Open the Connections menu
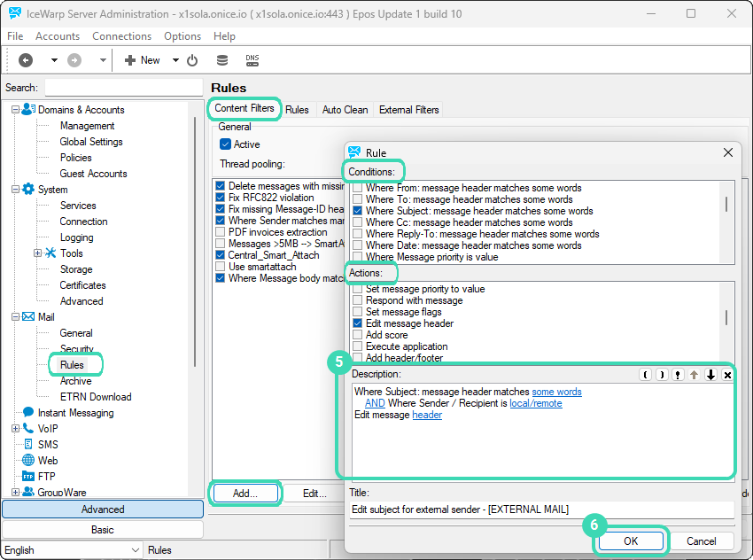Viewport: 753px width, 560px height. (x=121, y=36)
